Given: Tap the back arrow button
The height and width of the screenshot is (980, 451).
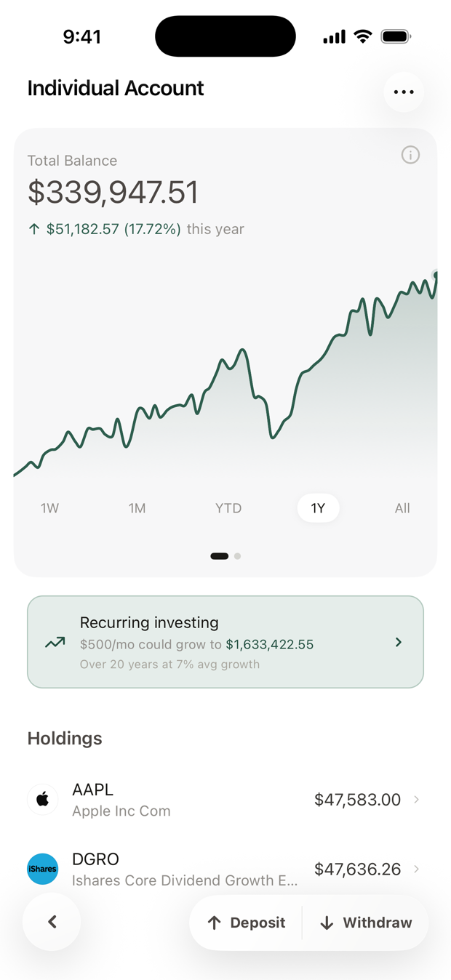Looking at the screenshot, I should (52, 922).
